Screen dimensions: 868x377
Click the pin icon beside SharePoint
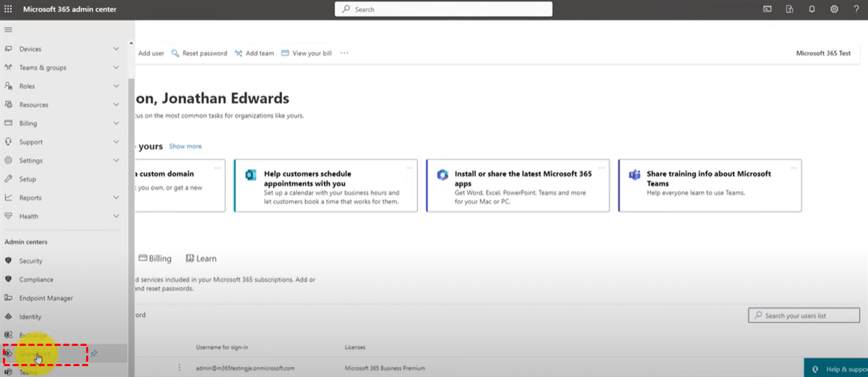(x=95, y=354)
